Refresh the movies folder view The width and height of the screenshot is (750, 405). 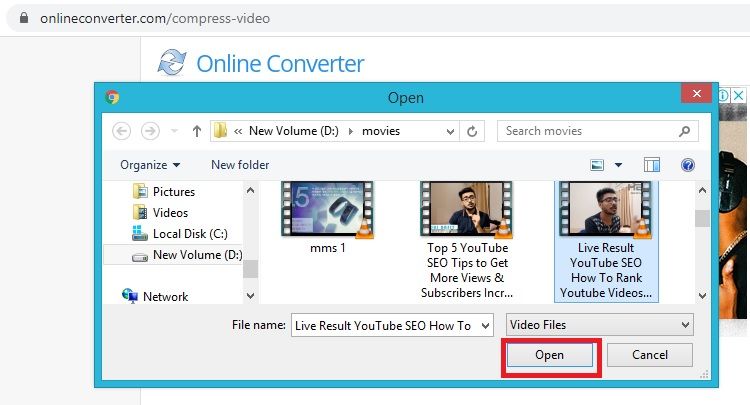point(472,131)
